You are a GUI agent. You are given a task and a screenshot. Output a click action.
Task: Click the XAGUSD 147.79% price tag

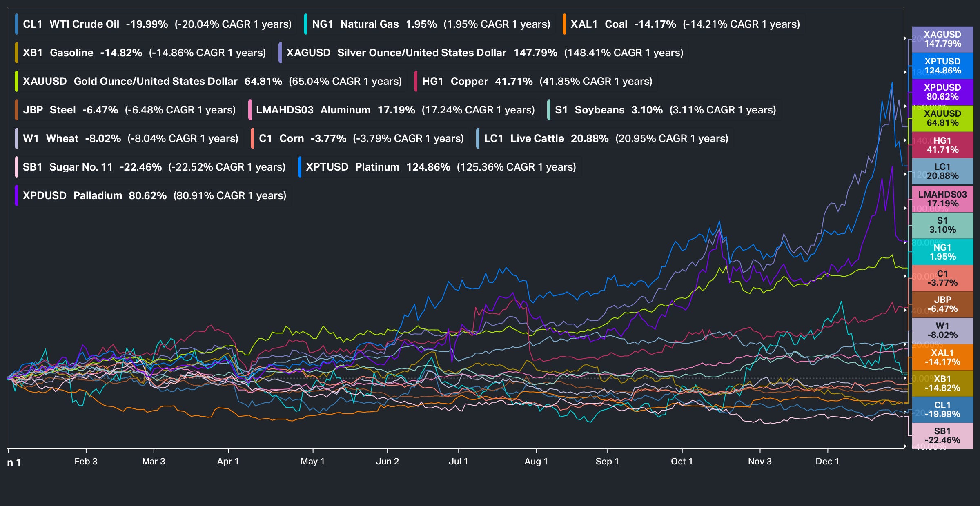942,39
